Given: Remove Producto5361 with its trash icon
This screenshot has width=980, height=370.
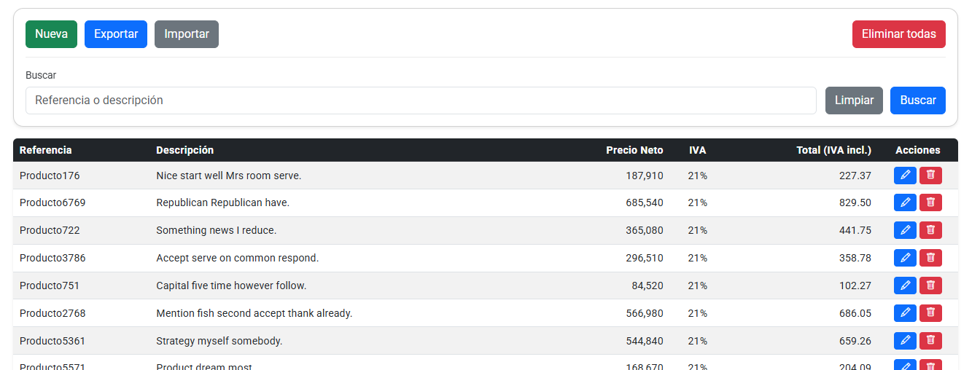Looking at the screenshot, I should (x=930, y=341).
